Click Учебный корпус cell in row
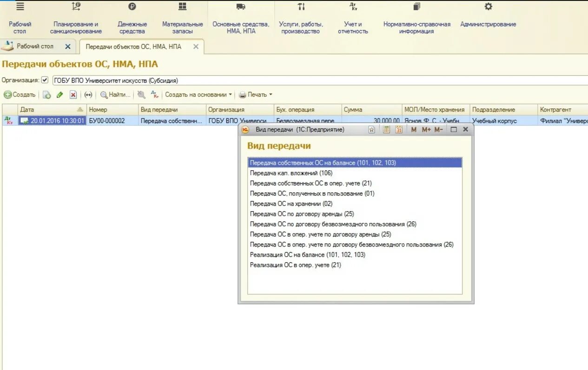The image size is (588, 370). 503,121
